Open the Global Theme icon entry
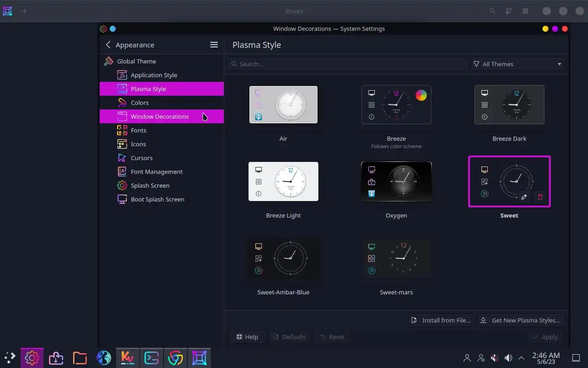This screenshot has width=588, height=368. 109,61
